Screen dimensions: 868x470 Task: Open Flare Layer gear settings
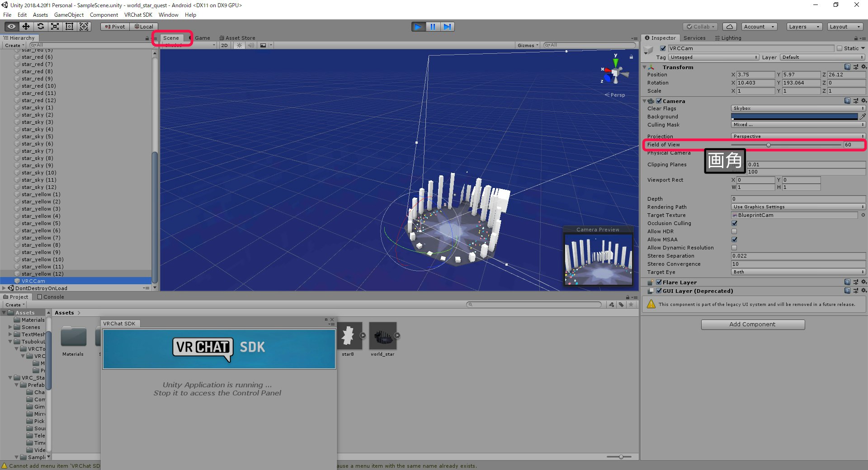point(863,282)
